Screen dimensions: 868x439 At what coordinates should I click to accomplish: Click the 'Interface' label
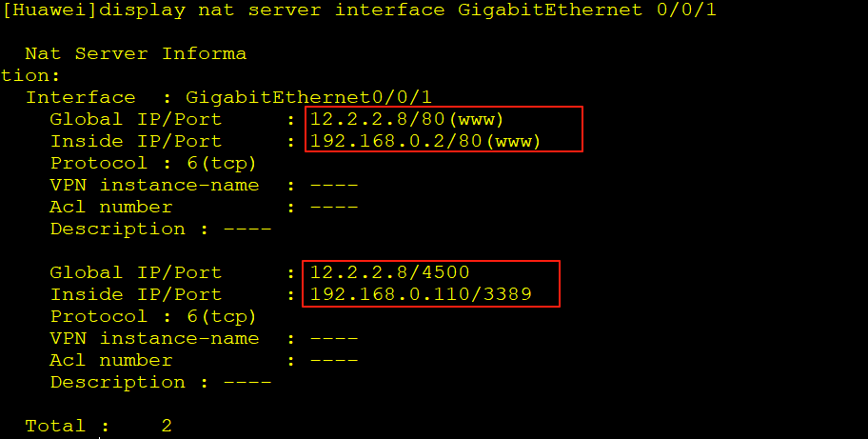(80, 97)
